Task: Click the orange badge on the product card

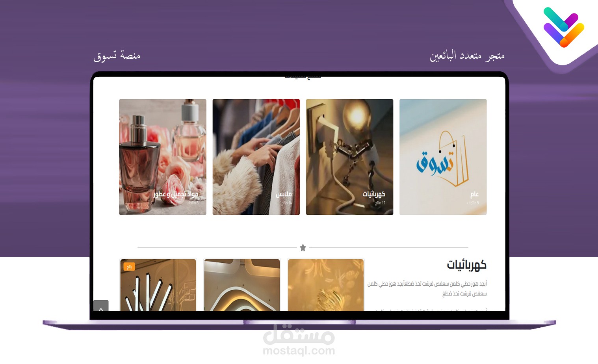Action: tap(129, 267)
